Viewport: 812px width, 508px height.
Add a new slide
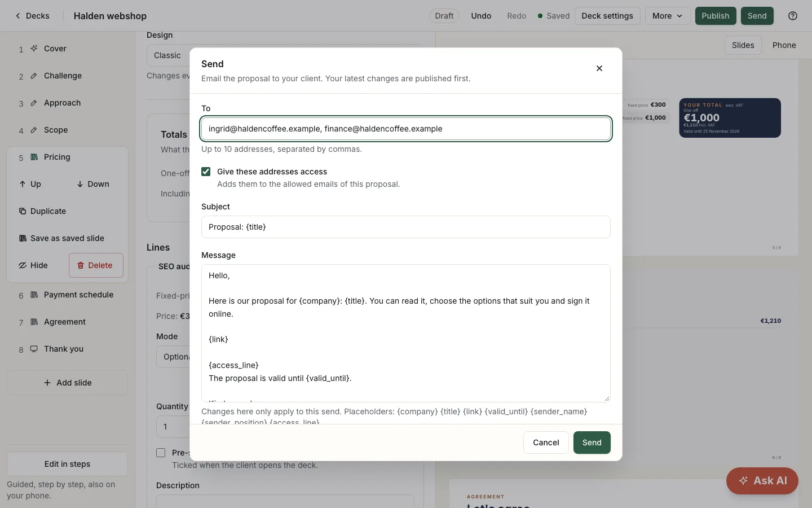click(67, 383)
